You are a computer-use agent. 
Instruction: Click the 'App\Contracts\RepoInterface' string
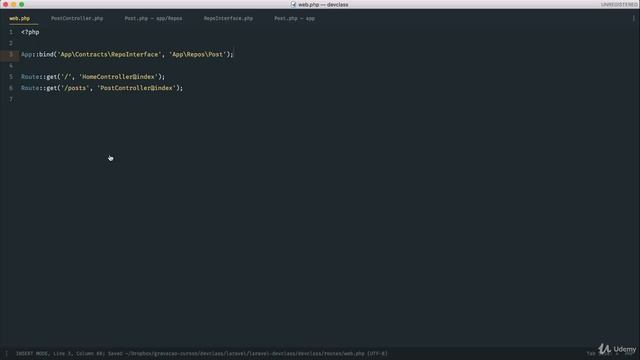click(x=109, y=54)
